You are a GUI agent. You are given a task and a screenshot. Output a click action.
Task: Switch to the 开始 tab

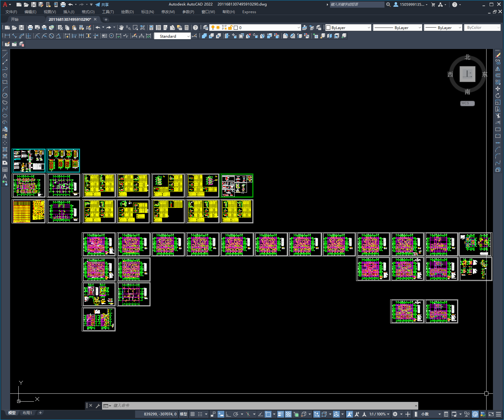[x=15, y=19]
